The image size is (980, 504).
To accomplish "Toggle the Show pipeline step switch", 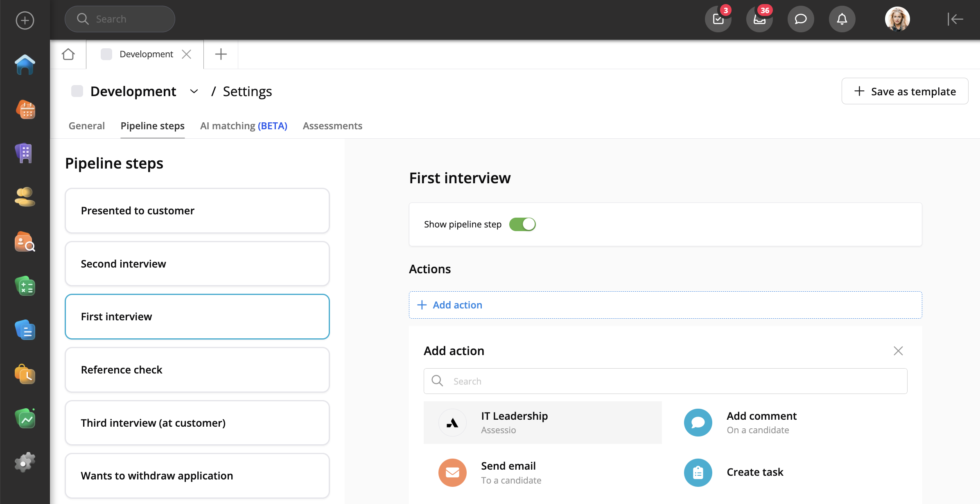I will (522, 224).
